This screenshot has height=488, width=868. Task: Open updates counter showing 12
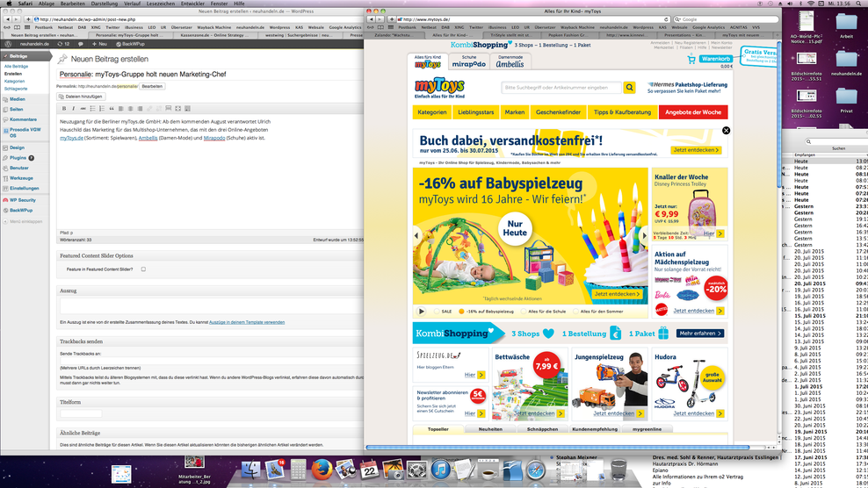pos(63,44)
